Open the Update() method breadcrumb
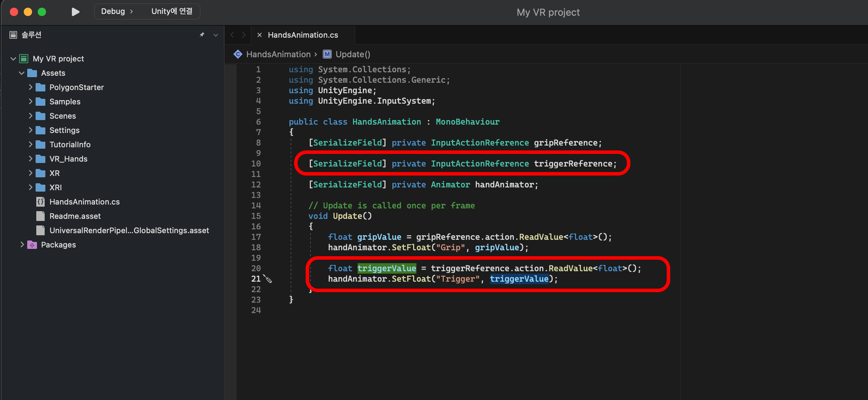 (352, 54)
